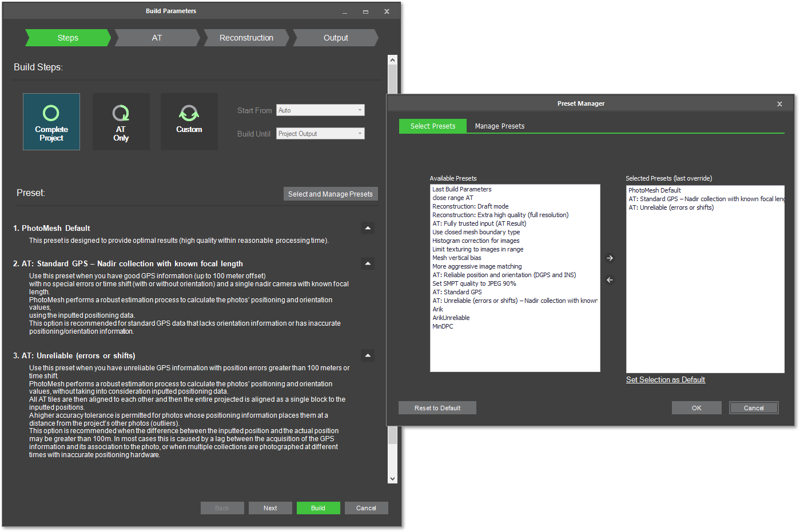Add preset with the right arrow

610,258
